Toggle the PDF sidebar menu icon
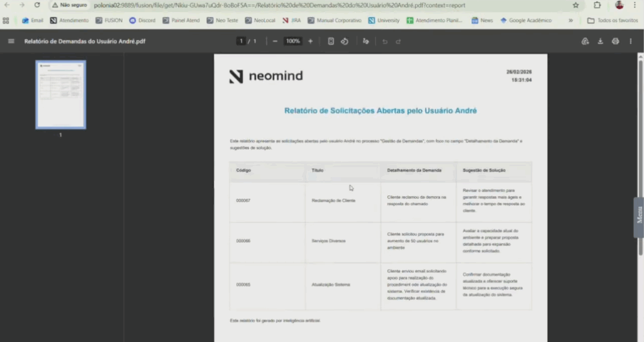This screenshot has height=342, width=644. point(11,41)
